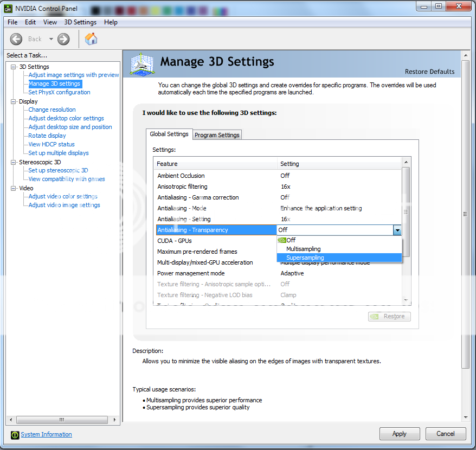Click the left panel horizontal scrollbar
The height and width of the screenshot is (450, 476).
tap(61, 420)
